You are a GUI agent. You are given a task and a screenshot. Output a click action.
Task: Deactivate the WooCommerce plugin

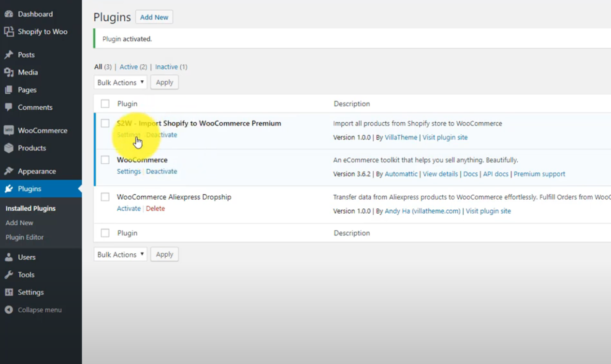[161, 172]
